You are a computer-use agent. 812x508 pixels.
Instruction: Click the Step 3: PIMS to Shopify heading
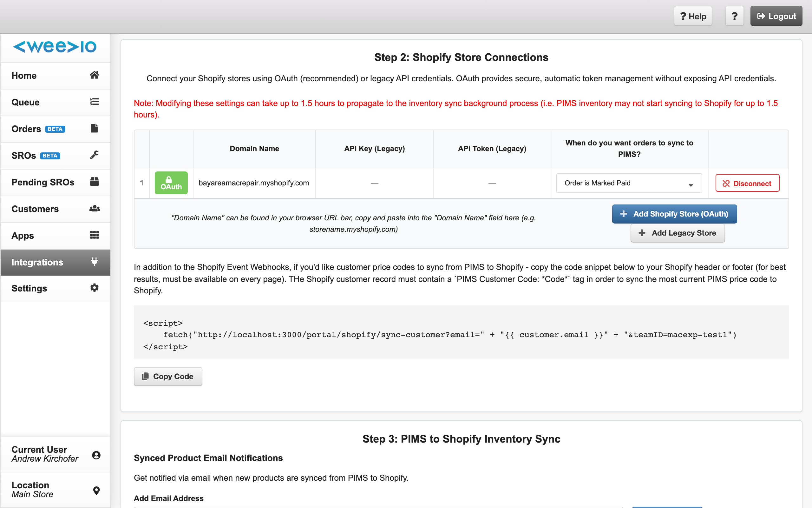[x=462, y=439]
